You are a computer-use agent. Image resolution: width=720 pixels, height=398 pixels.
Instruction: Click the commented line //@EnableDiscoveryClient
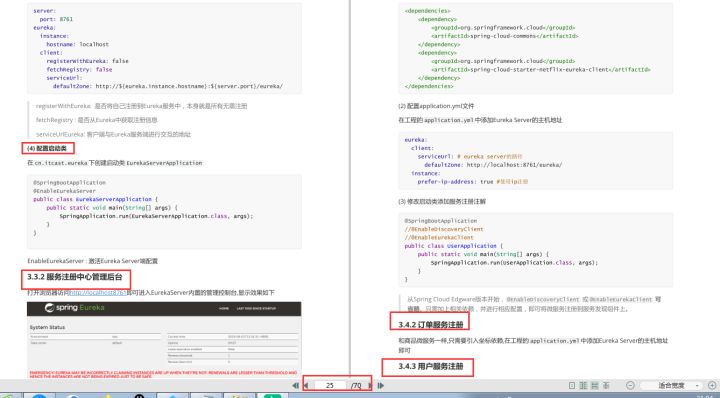[444, 229]
